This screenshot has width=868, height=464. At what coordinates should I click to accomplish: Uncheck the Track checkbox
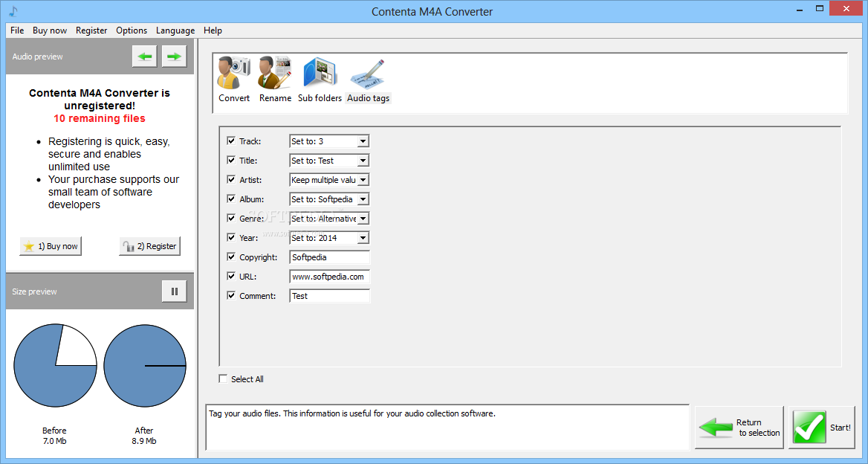[231, 141]
